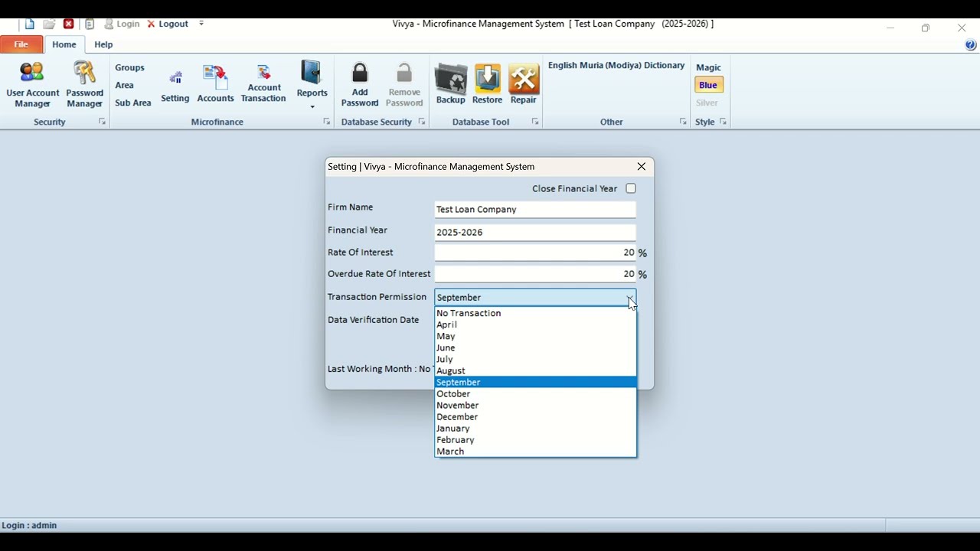Open the Accounts module
The width and height of the screenshot is (980, 551).
click(215, 84)
